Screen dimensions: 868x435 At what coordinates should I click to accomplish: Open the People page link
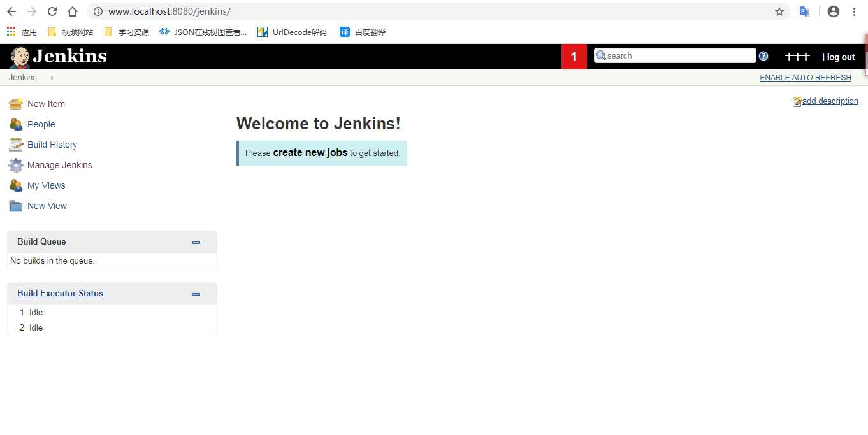41,124
